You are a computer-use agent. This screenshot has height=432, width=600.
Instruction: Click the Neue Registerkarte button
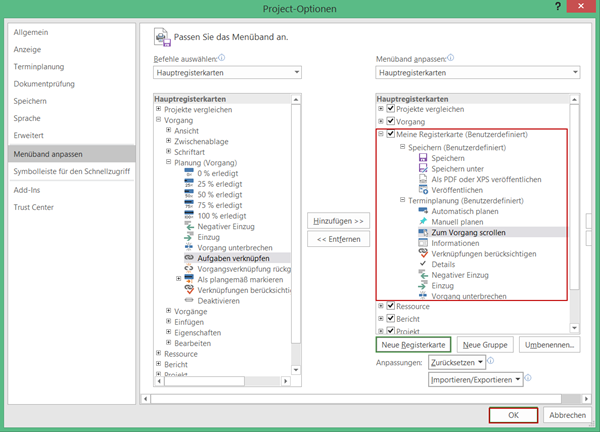click(x=412, y=344)
